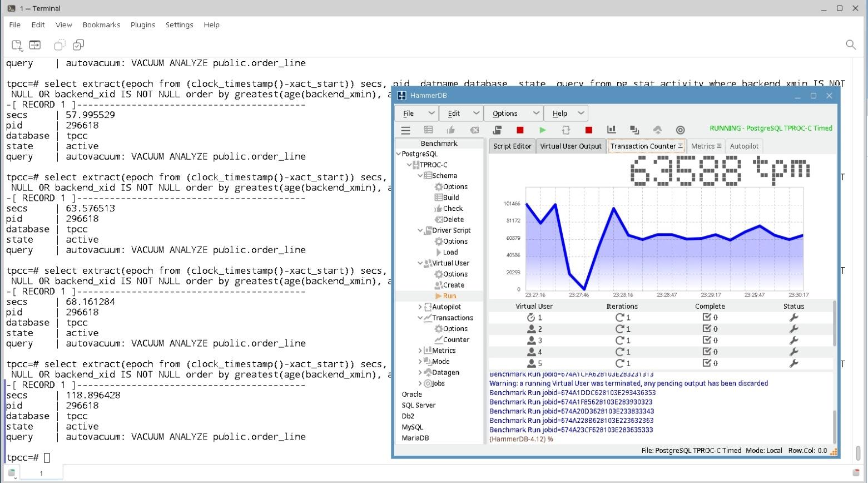Screen dimensions: 868x483
Task: Click the green run script play icon
Action: pyautogui.click(x=542, y=130)
